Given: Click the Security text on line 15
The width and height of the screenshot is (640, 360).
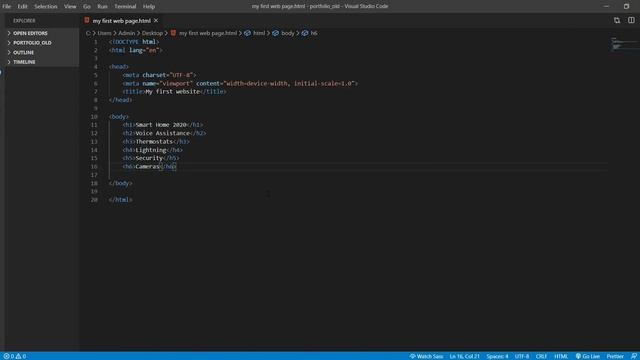Looking at the screenshot, I should 149,158.
